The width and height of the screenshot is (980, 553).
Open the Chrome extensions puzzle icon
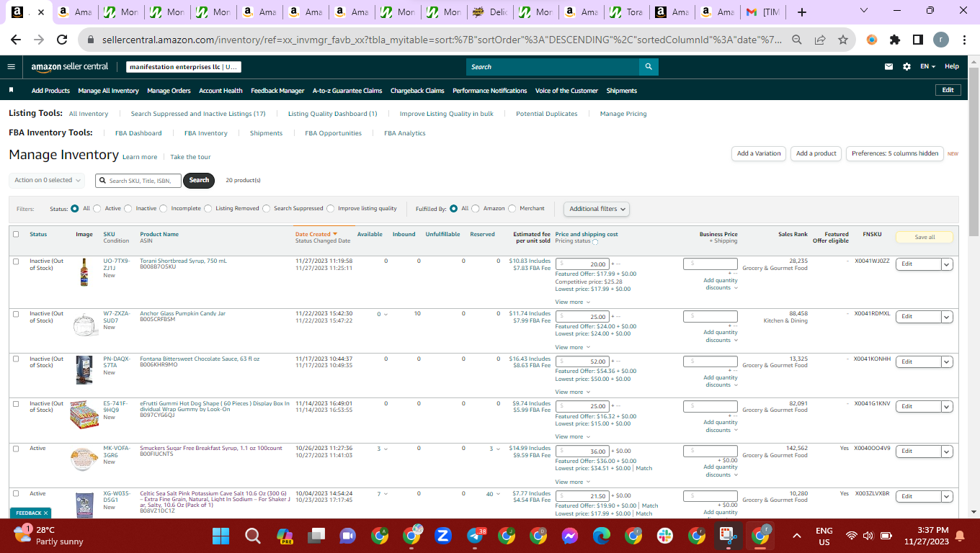click(x=895, y=40)
